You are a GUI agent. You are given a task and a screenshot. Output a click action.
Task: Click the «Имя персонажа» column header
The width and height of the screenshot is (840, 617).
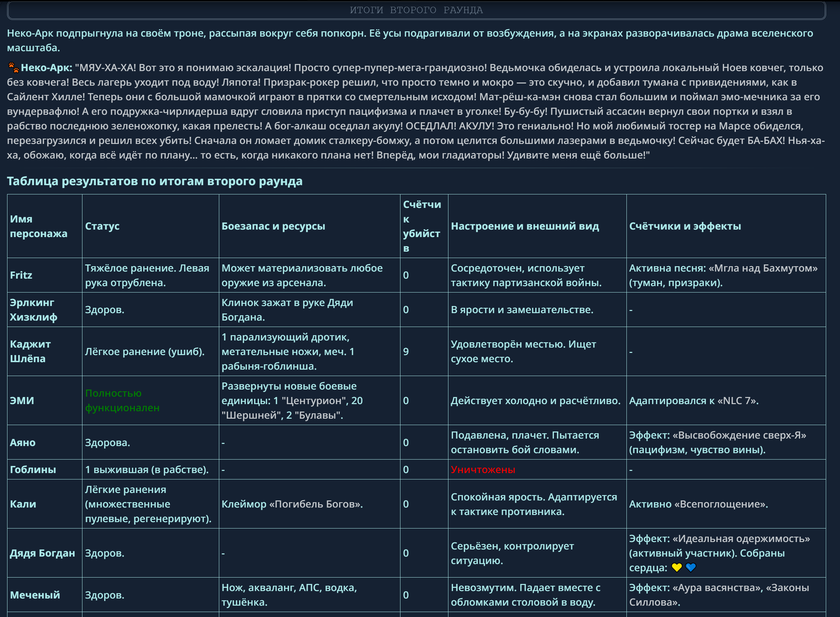click(38, 226)
